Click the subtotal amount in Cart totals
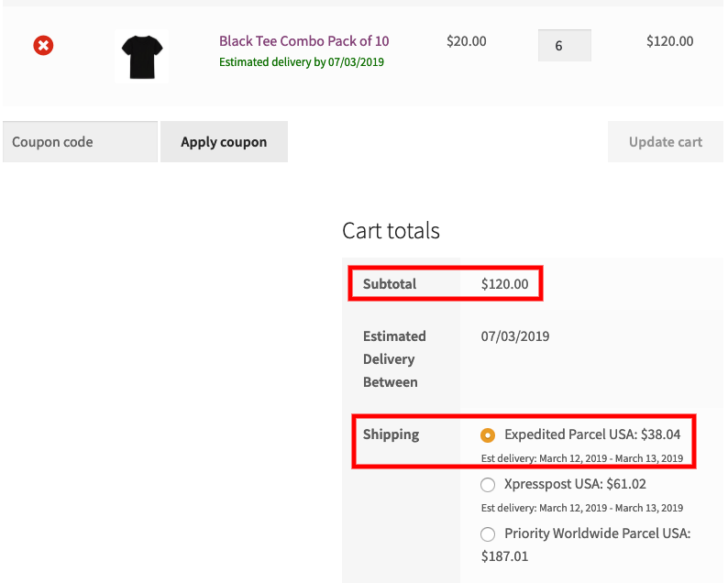Screen dimensions: 728x583 tap(504, 284)
